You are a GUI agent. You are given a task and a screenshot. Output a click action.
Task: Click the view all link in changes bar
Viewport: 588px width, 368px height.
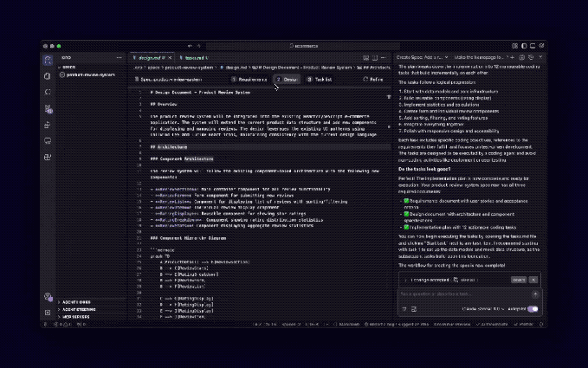click(468, 280)
